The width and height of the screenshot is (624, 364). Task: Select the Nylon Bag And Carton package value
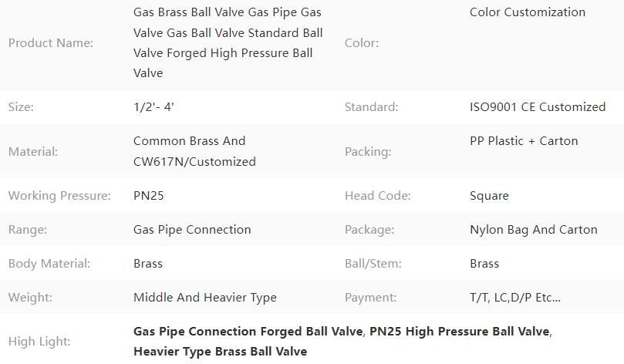point(534,230)
